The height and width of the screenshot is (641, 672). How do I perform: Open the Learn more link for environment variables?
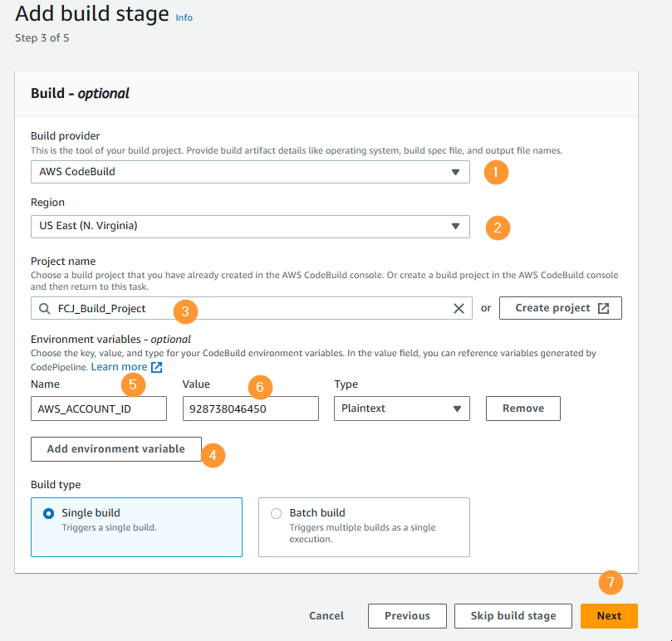pos(119,367)
